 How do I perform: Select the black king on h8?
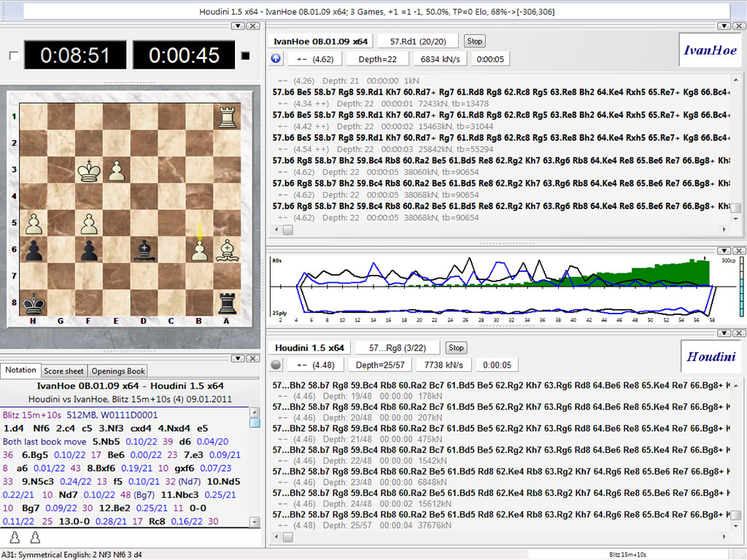tap(34, 303)
